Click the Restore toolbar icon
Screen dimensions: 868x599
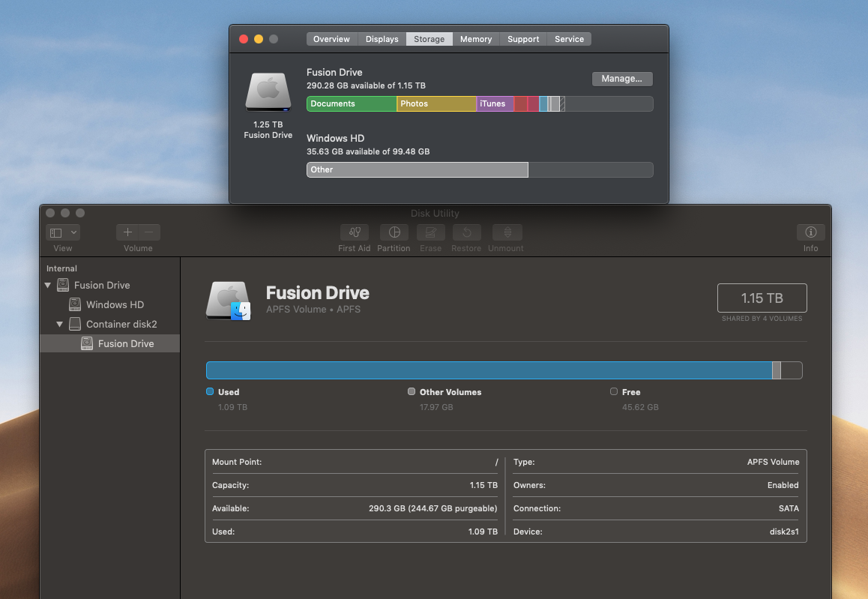[467, 232]
